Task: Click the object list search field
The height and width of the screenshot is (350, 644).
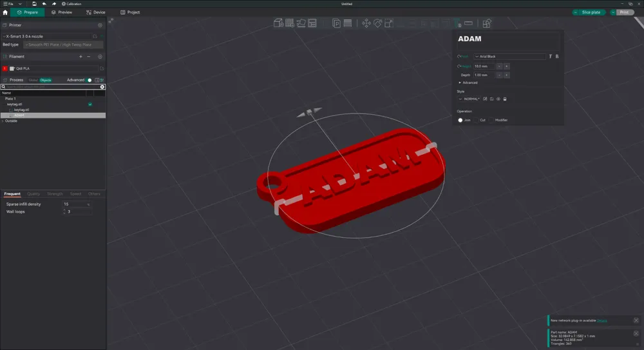Action: tap(53, 87)
